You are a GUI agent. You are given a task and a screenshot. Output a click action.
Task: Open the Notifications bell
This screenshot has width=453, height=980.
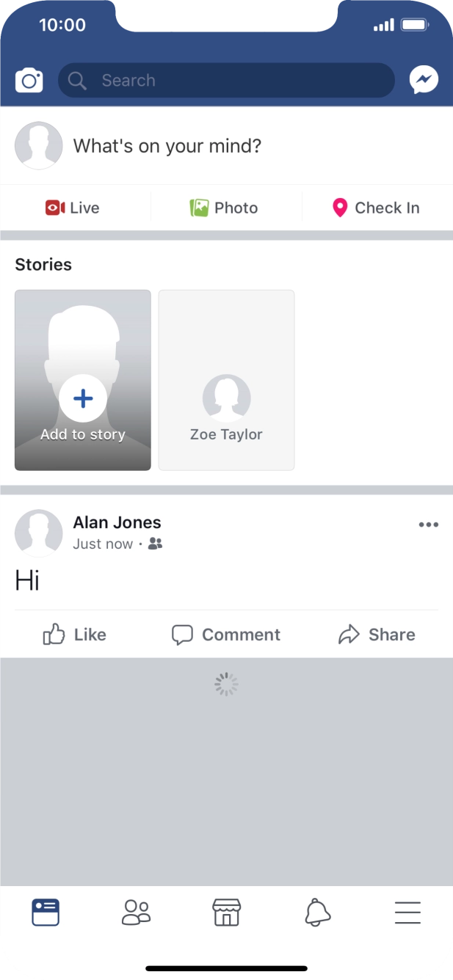coord(317,912)
